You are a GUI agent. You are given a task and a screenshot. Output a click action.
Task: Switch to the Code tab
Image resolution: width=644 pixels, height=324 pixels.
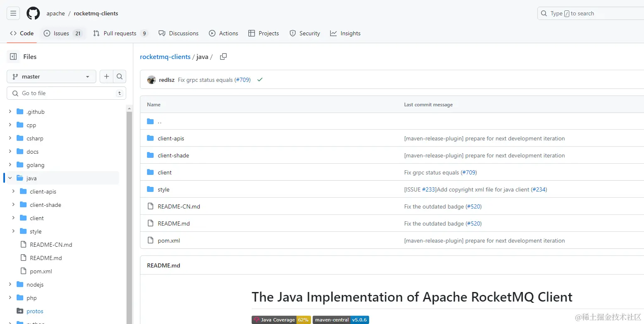tap(22, 33)
